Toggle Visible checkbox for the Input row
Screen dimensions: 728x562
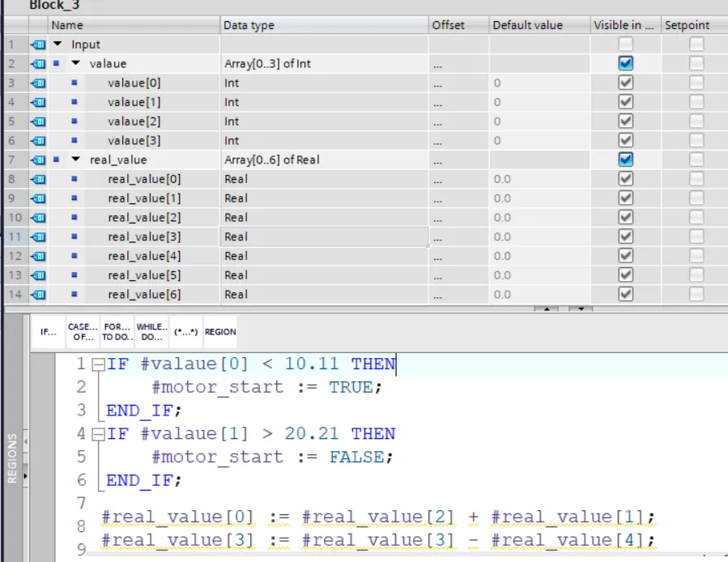click(x=625, y=44)
